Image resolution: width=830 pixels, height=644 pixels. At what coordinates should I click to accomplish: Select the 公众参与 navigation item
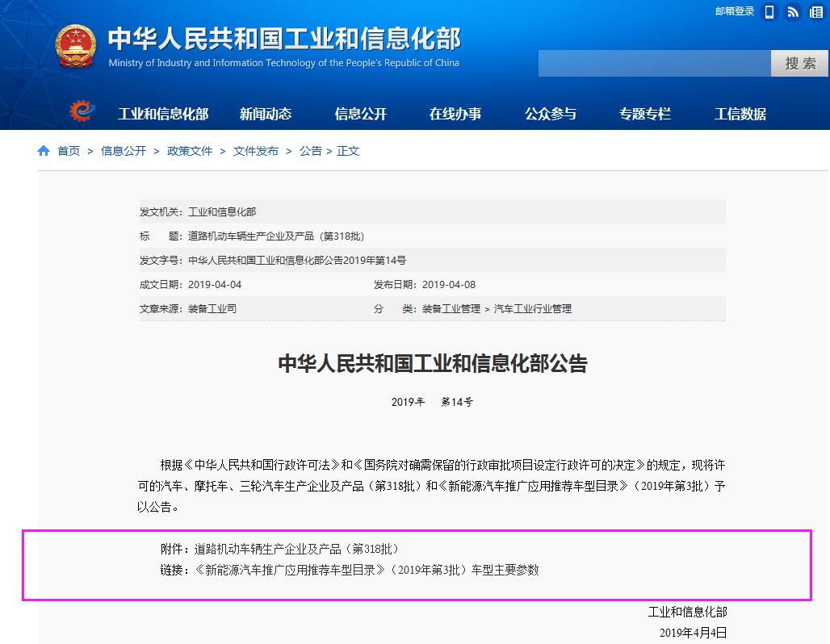(551, 114)
